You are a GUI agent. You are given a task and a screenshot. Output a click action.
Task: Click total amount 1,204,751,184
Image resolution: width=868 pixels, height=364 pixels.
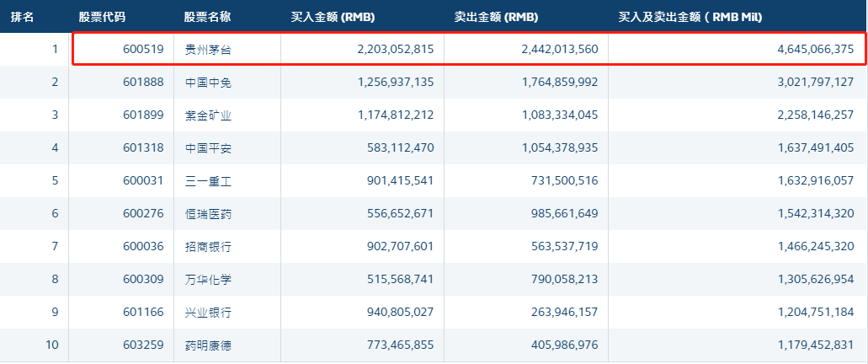[x=816, y=312]
